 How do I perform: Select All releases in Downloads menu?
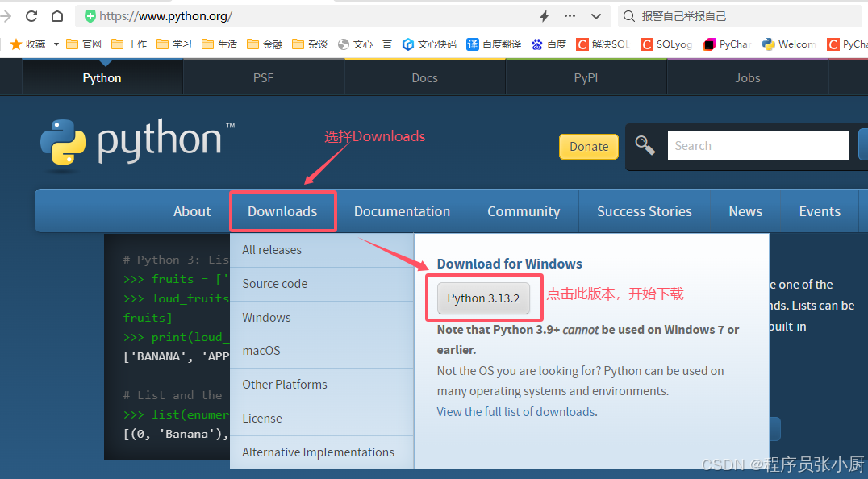pos(322,250)
